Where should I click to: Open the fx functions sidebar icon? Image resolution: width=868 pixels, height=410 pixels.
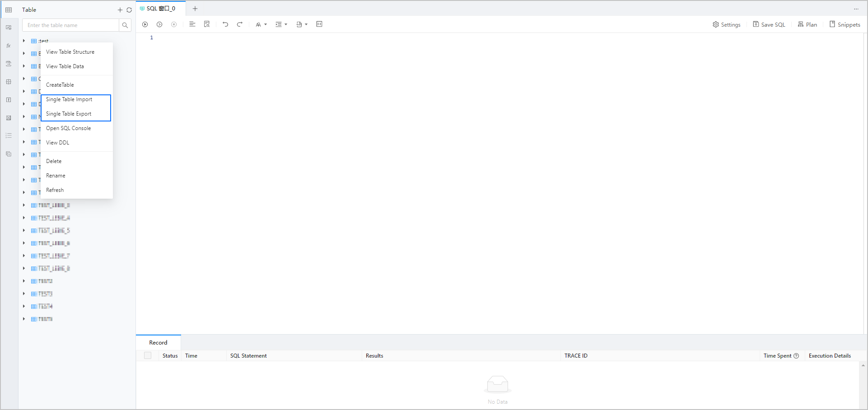pos(9,46)
